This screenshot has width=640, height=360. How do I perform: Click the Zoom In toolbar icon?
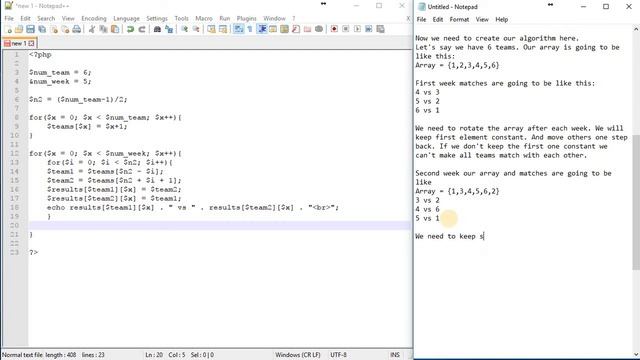pyautogui.click(x=184, y=29)
